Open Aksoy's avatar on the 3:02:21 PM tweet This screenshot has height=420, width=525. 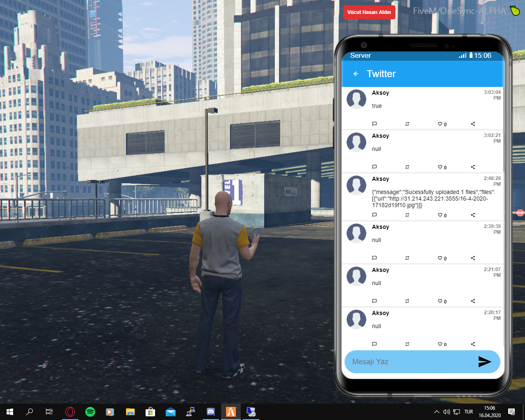[x=356, y=142]
